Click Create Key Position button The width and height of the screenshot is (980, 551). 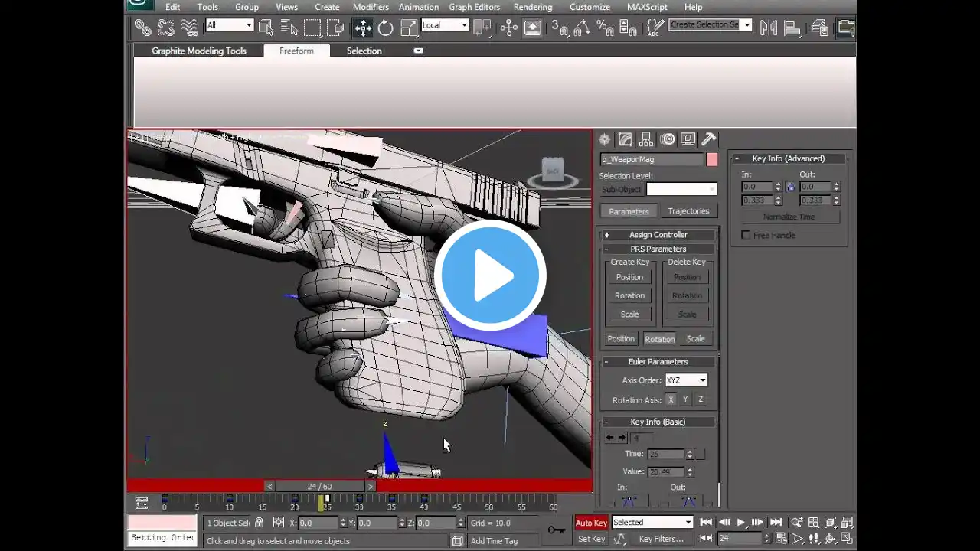(x=629, y=277)
